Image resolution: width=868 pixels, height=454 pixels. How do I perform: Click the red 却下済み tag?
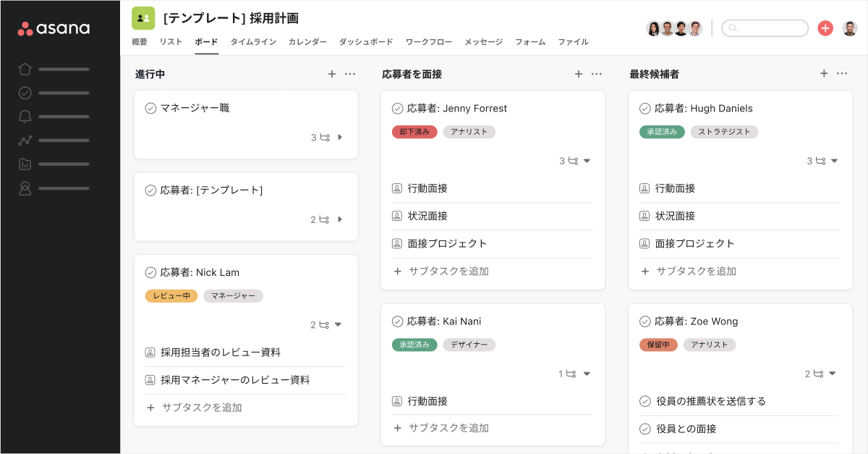(x=414, y=132)
